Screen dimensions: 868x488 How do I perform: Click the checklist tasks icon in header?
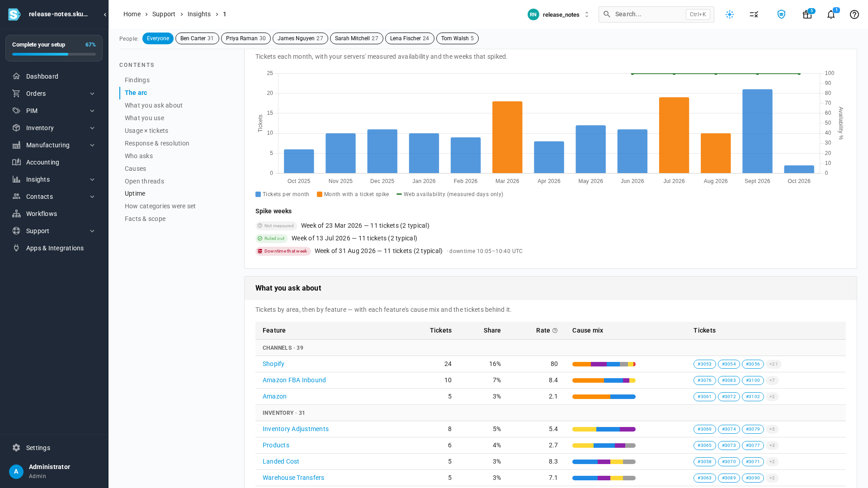[754, 14]
